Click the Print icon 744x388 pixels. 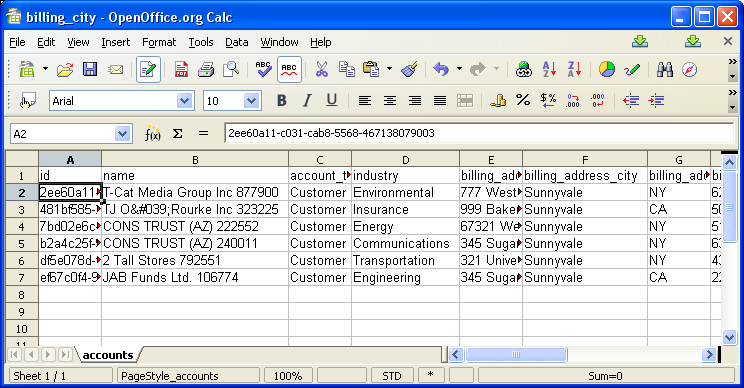click(206, 70)
